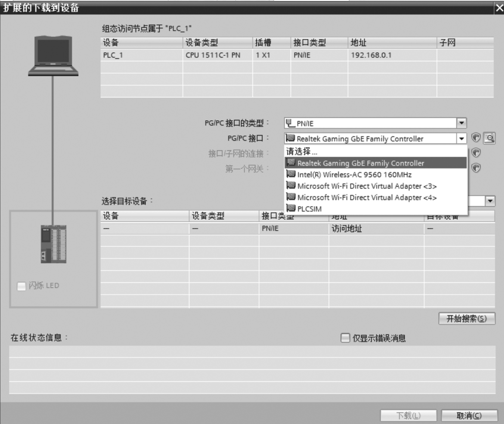Viewport: 504px width, 424px height.
Task: Click the shield icon beside the PG/PC interface dropdown
Action: coord(476,138)
